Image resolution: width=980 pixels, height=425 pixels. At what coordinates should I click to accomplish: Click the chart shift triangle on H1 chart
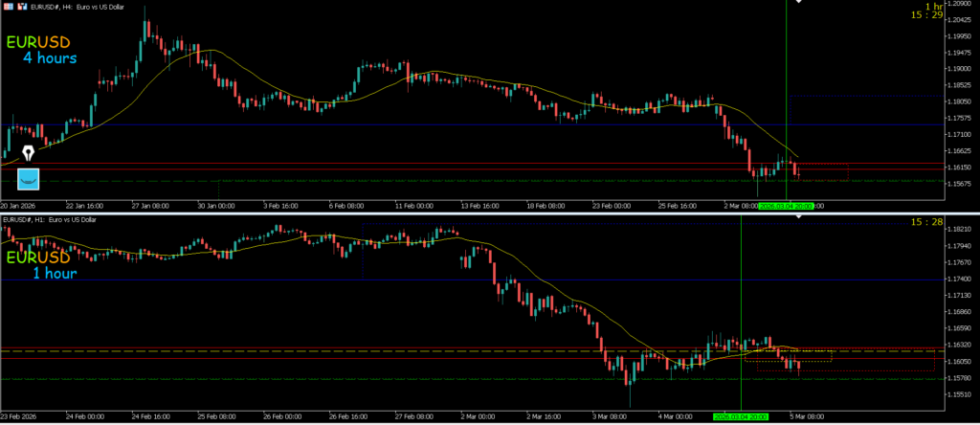pyautogui.click(x=801, y=219)
